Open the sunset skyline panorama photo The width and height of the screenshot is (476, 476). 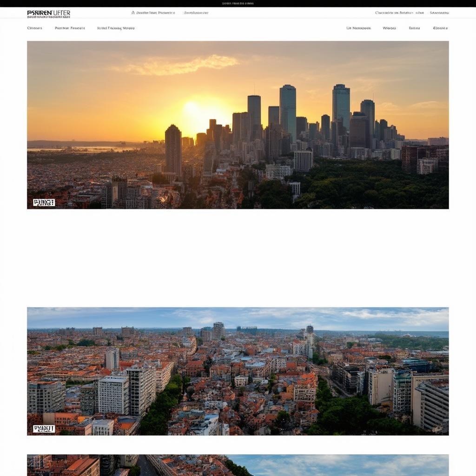[238, 125]
